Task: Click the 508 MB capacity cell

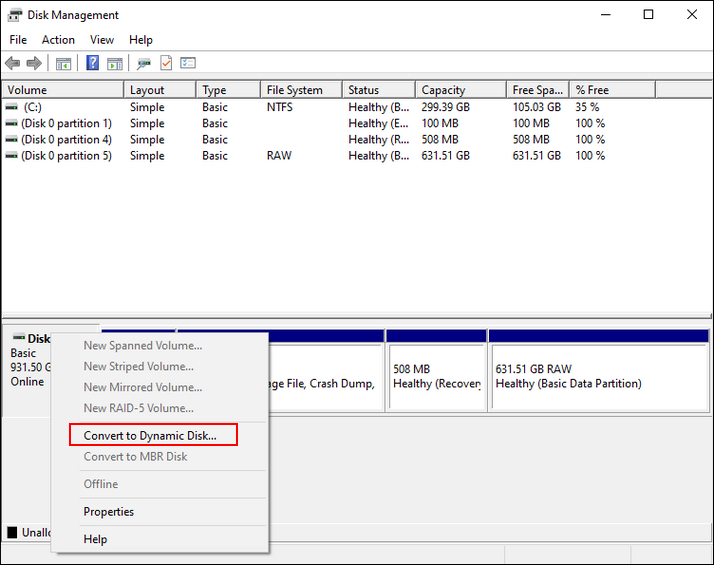Action: (440, 139)
